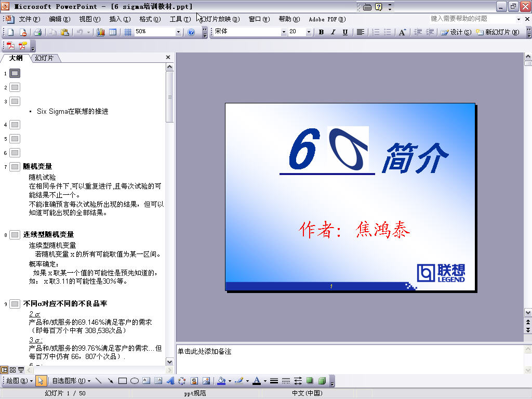Open the 插入 (Insert) menu
This screenshot has height=399, width=532.
pos(120,19)
